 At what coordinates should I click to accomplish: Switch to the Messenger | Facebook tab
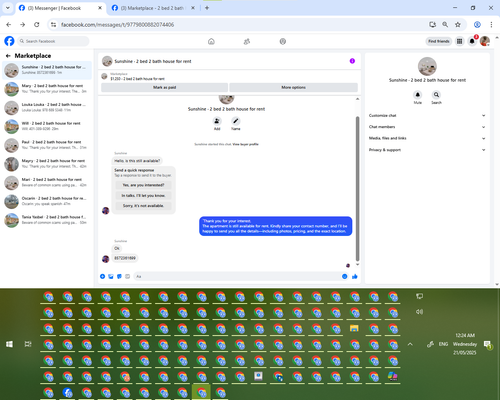click(x=60, y=8)
